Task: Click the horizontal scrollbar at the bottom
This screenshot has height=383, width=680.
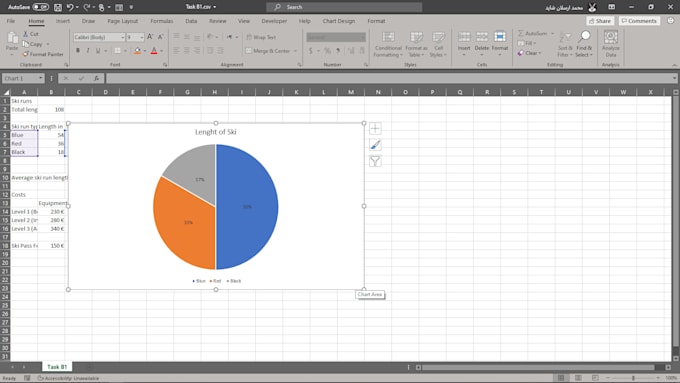Action: 538,367
